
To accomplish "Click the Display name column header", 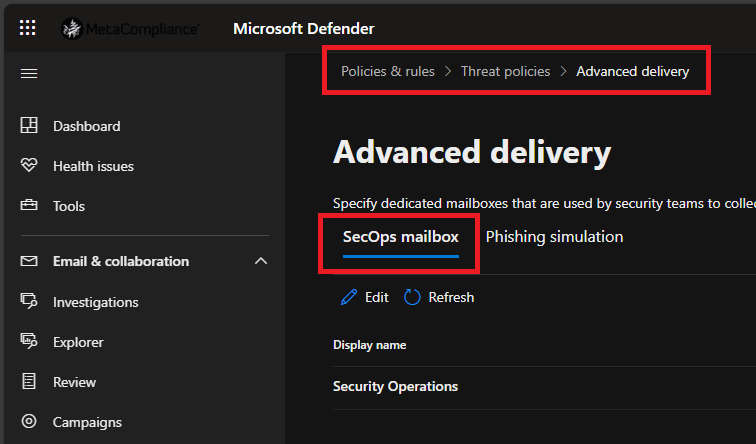I will click(x=369, y=345).
